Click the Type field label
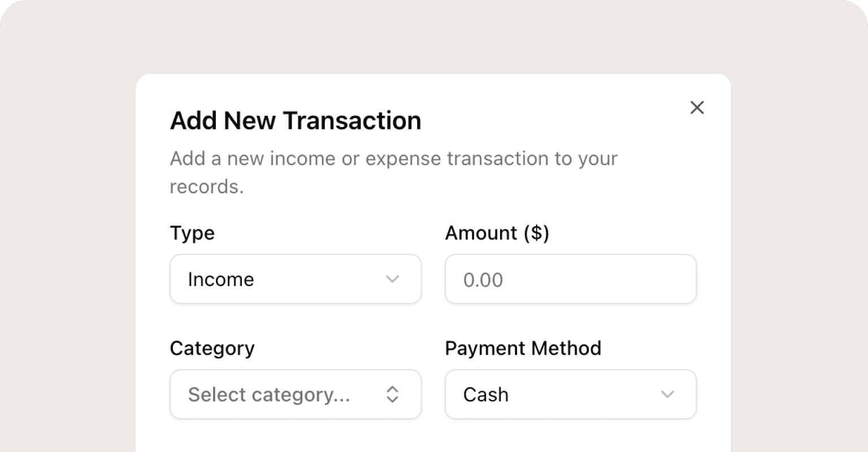 192,233
